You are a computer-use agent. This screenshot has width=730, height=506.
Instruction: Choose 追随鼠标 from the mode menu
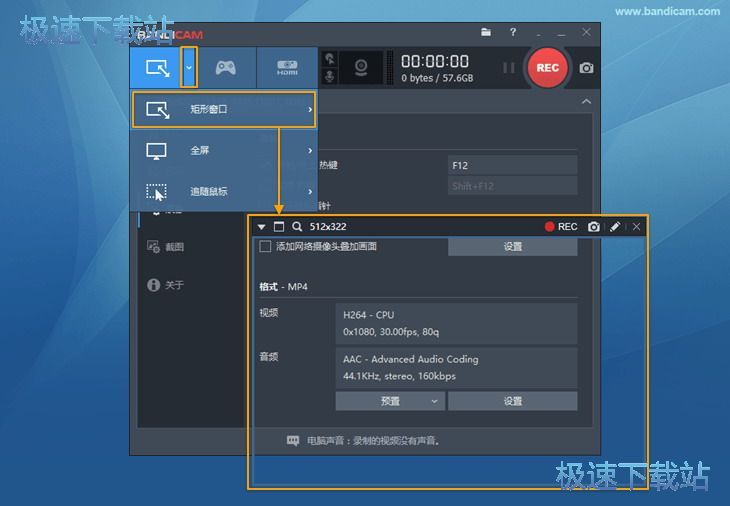(224, 191)
